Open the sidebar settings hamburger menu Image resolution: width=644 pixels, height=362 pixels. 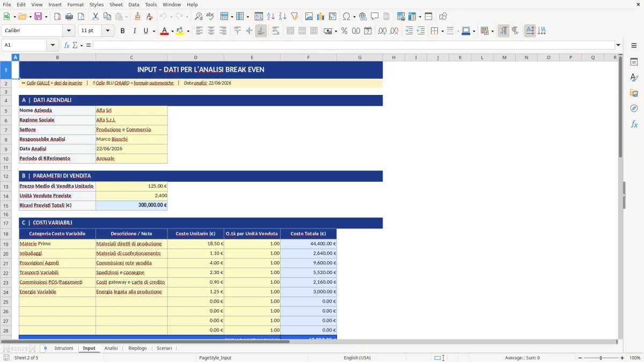pos(634,46)
